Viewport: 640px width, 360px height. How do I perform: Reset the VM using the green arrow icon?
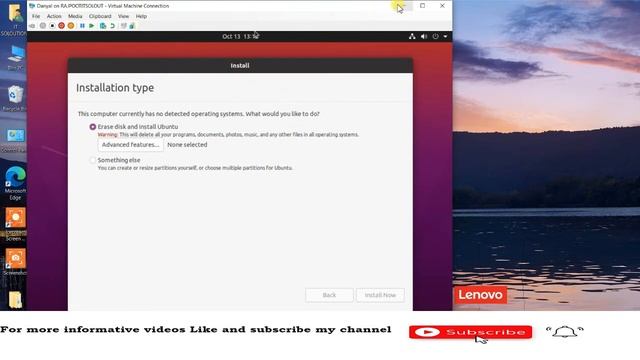point(92,26)
